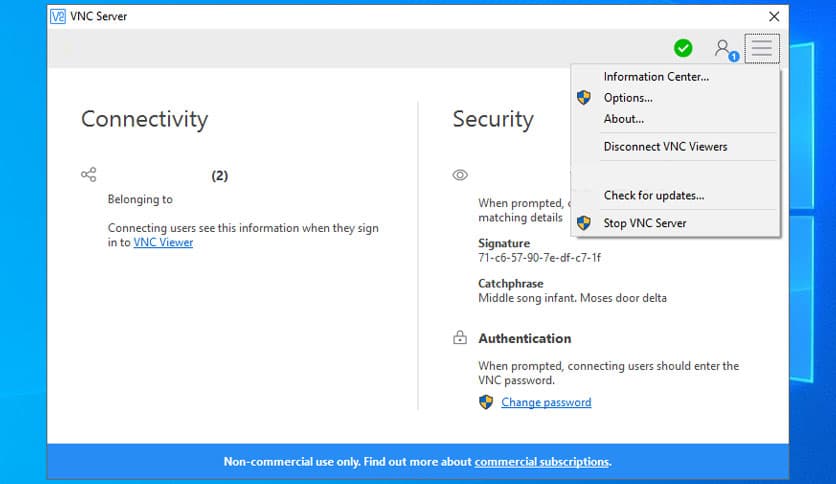Click the VNC Server title bar logo

click(x=58, y=17)
